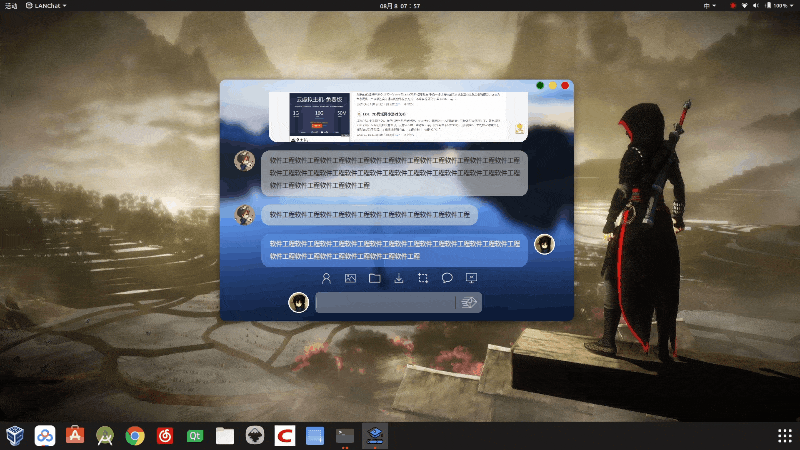Click the send-image picture icon
The height and width of the screenshot is (450, 800).
pos(351,278)
